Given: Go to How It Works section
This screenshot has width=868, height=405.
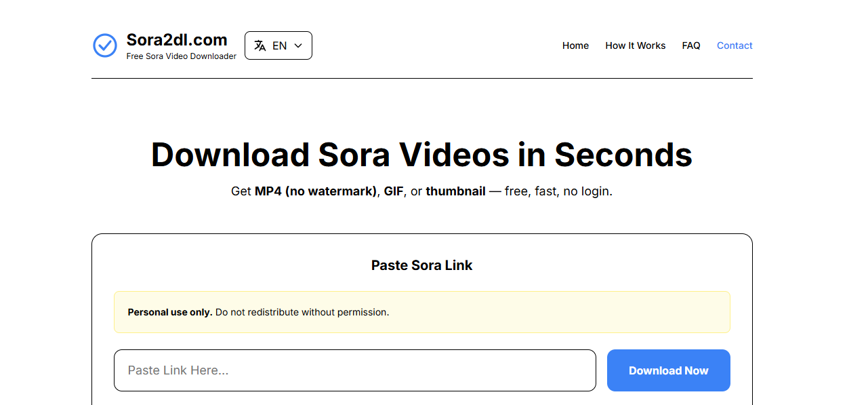Looking at the screenshot, I should pyautogui.click(x=635, y=45).
